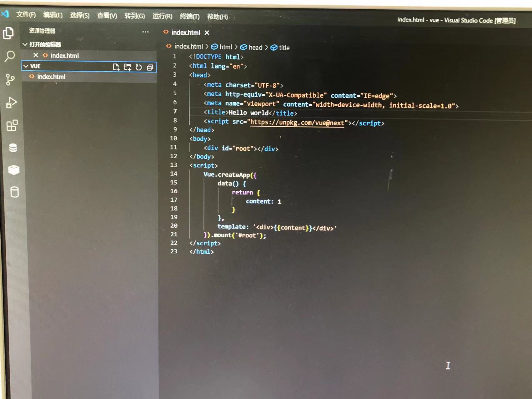The image size is (532, 399).
Task: Click the 'Vue.createApp({' code line
Action: click(230, 175)
